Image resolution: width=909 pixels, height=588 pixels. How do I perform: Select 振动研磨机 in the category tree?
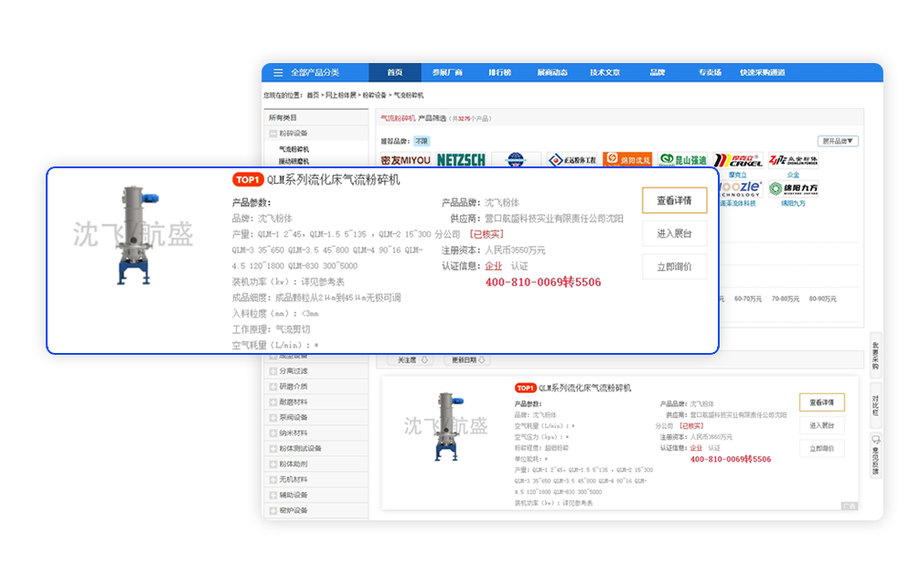(294, 161)
